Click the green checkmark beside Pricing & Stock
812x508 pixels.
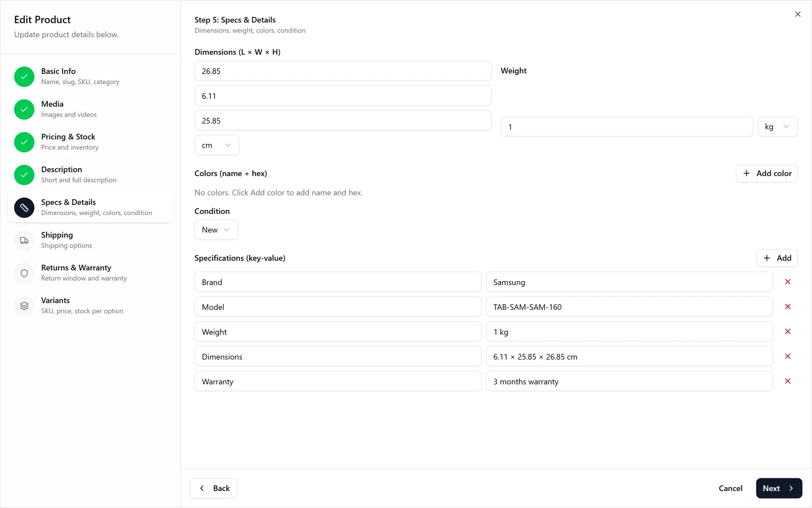(x=24, y=142)
